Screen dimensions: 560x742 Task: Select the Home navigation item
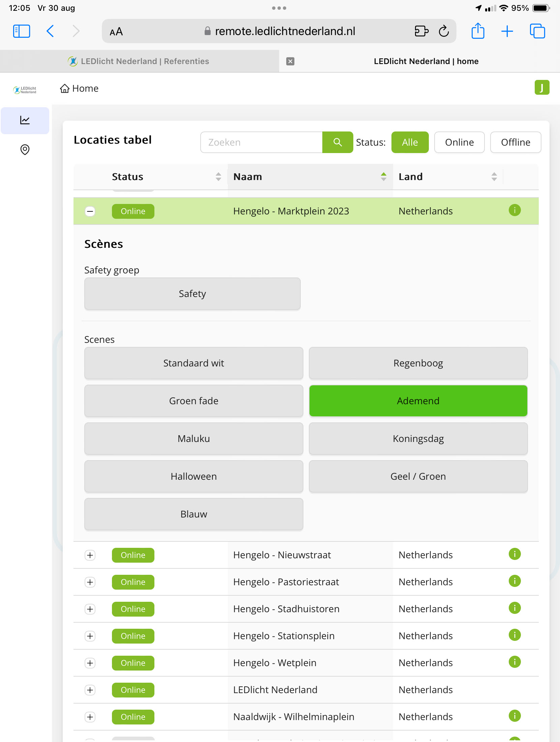click(79, 88)
